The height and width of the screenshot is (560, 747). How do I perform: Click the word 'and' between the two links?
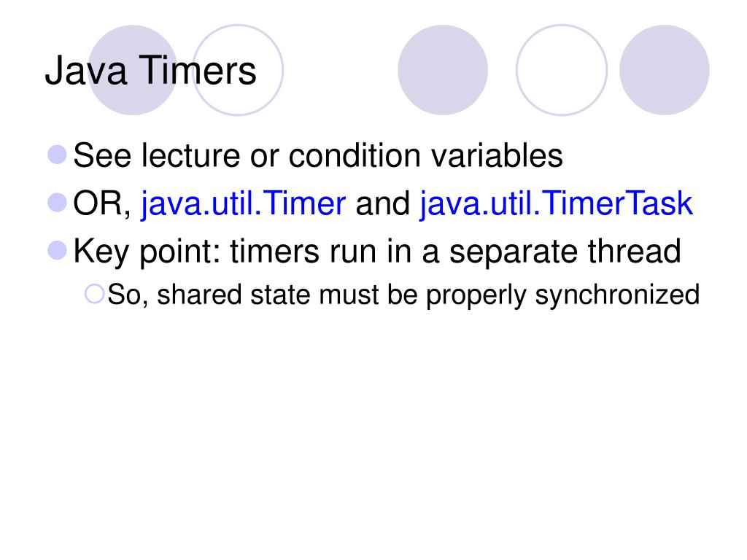pyautogui.click(x=383, y=204)
